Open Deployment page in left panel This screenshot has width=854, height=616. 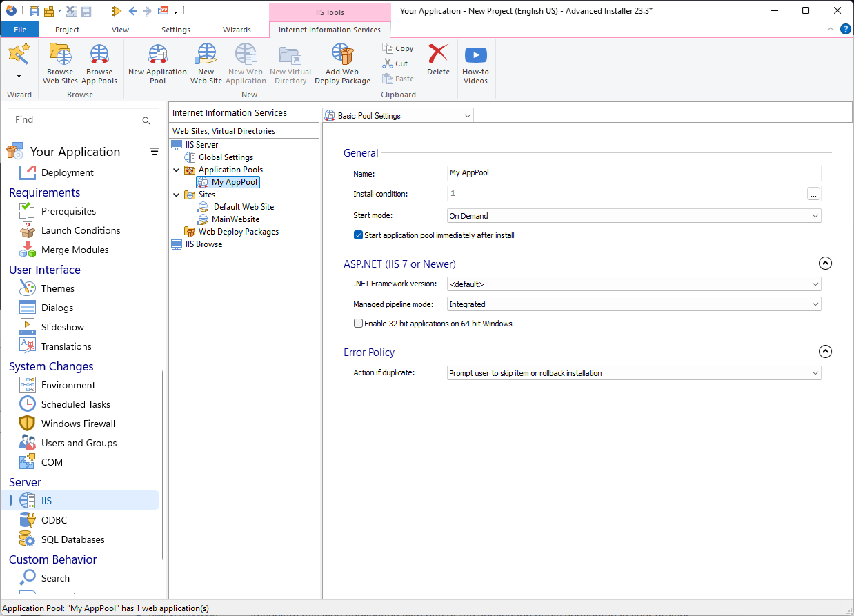(67, 172)
